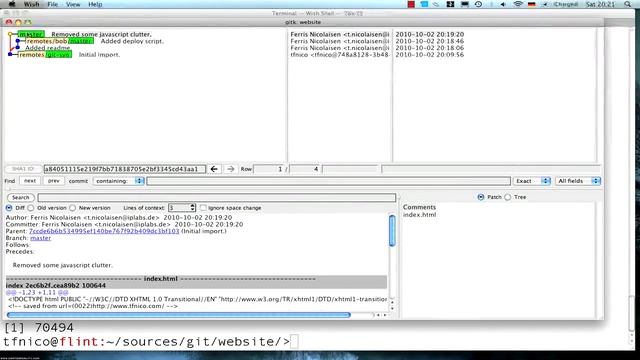The height and width of the screenshot is (360, 640).
Task: Focus the Find text input field
Action: point(329,181)
